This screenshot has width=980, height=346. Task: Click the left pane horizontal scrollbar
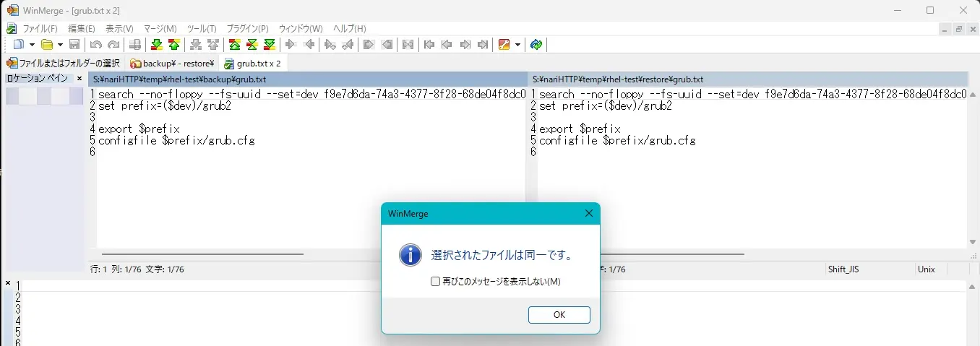pyautogui.click(x=202, y=254)
